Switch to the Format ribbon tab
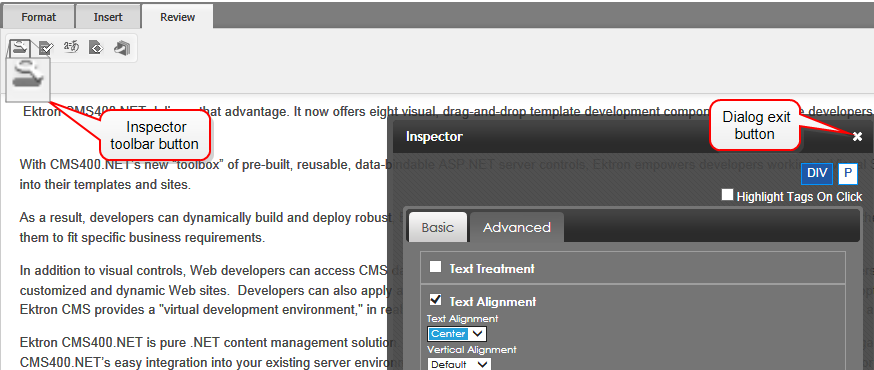874x370 pixels. coord(38,17)
